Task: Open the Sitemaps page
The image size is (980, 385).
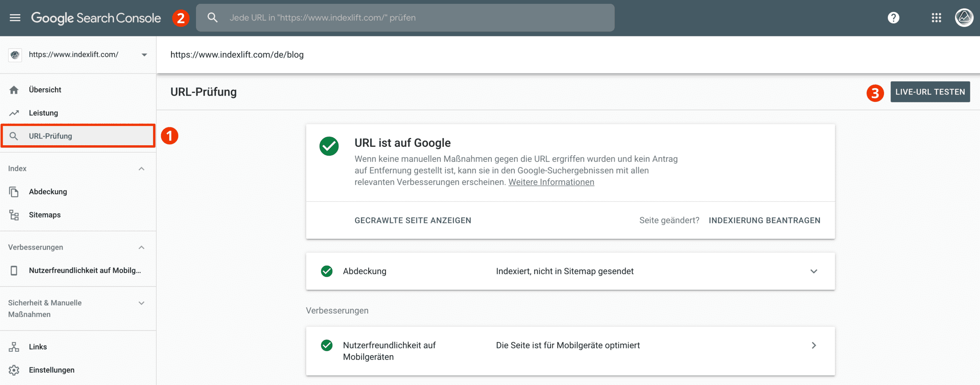Action: tap(78, 215)
